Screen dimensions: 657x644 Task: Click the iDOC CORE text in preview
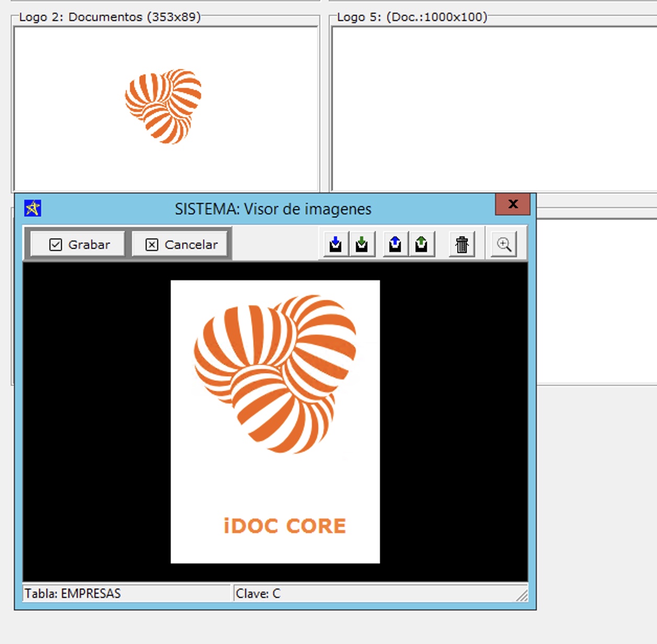coord(285,526)
